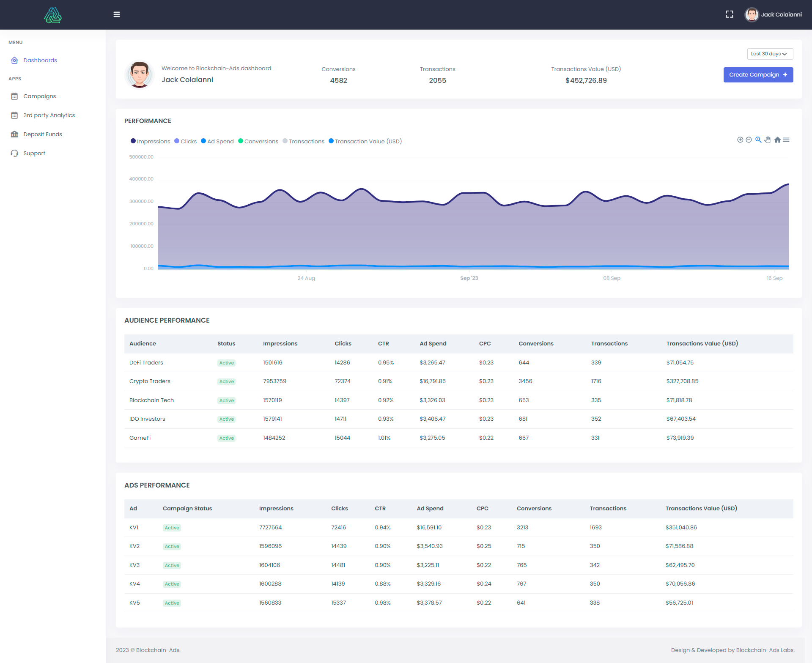The width and height of the screenshot is (812, 663).
Task: Toggle Impressions series in chart legend
Action: pos(151,141)
